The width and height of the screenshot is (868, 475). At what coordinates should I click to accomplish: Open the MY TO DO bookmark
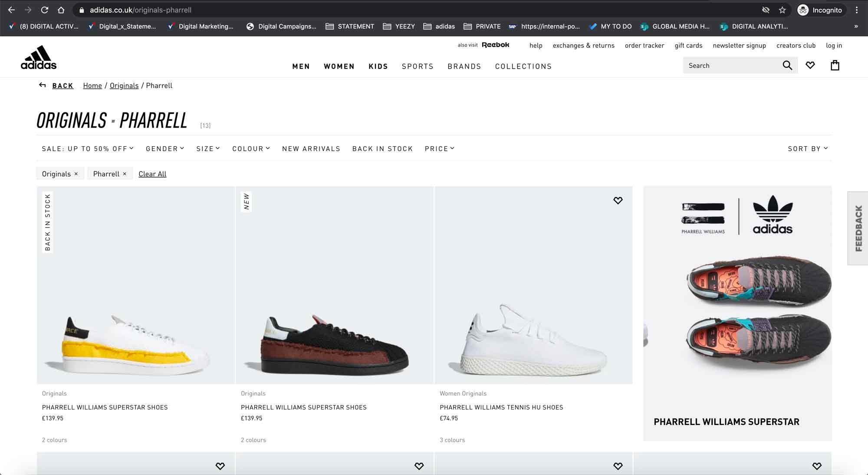(x=610, y=26)
